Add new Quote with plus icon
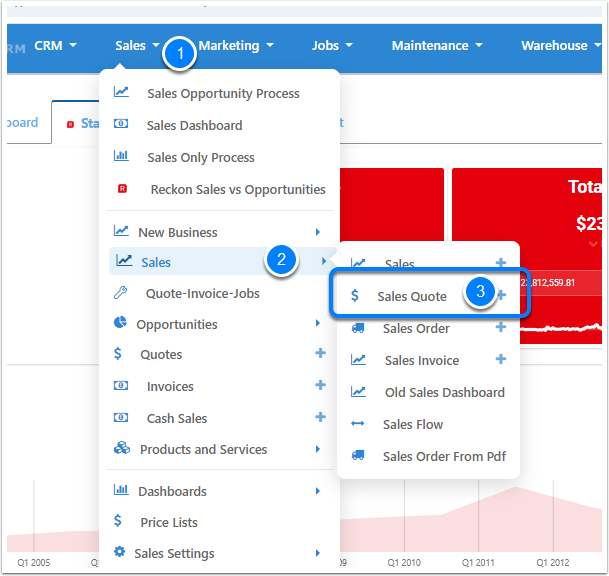The width and height of the screenshot is (609, 576). (320, 353)
